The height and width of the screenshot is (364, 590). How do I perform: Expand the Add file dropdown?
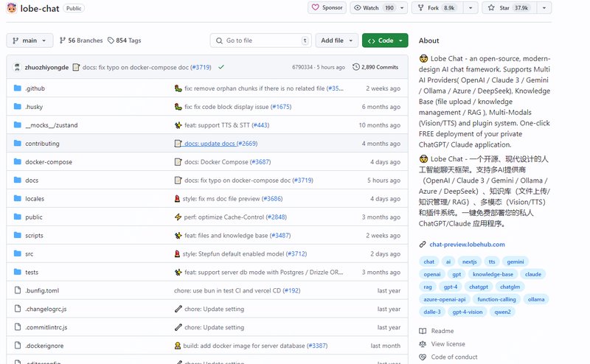[337, 41]
